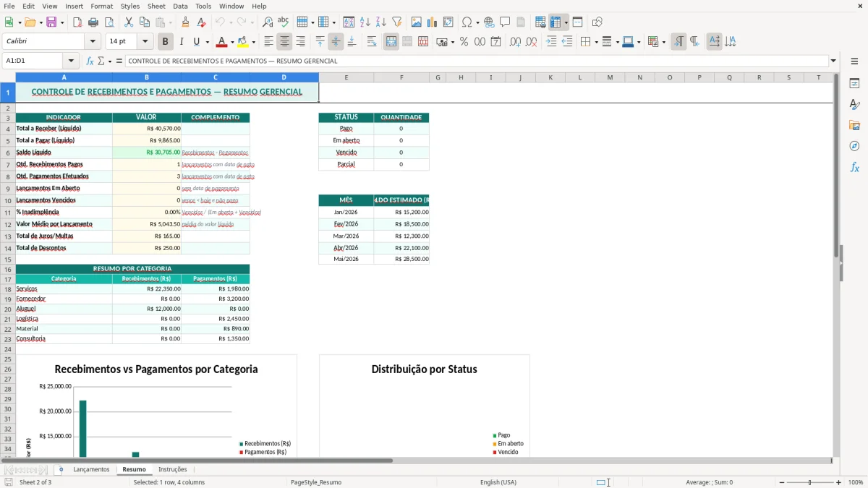
Task: Open the Borders dropdown arrow
Action: tap(595, 42)
